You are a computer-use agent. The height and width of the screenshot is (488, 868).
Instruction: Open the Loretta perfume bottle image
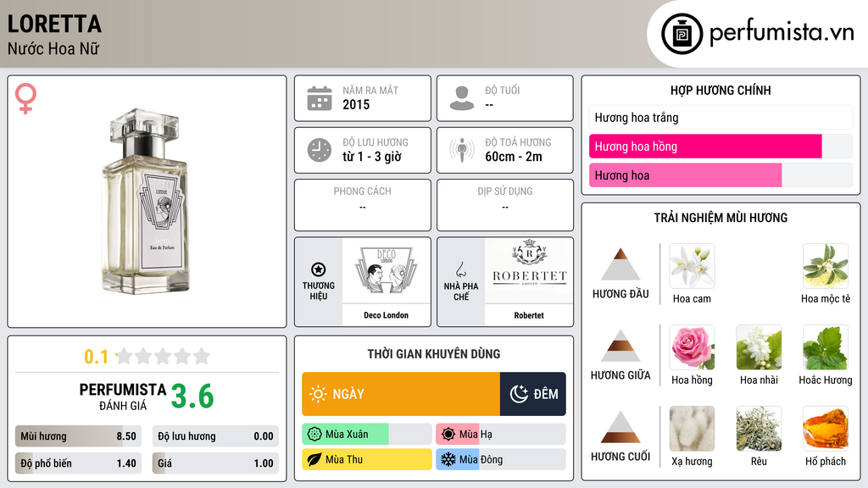[x=147, y=202]
